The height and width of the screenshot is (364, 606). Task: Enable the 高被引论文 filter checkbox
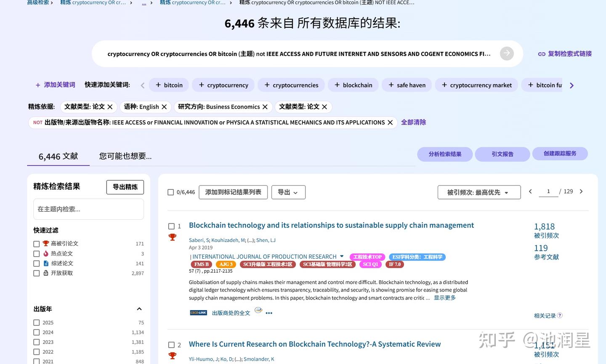[x=36, y=243]
